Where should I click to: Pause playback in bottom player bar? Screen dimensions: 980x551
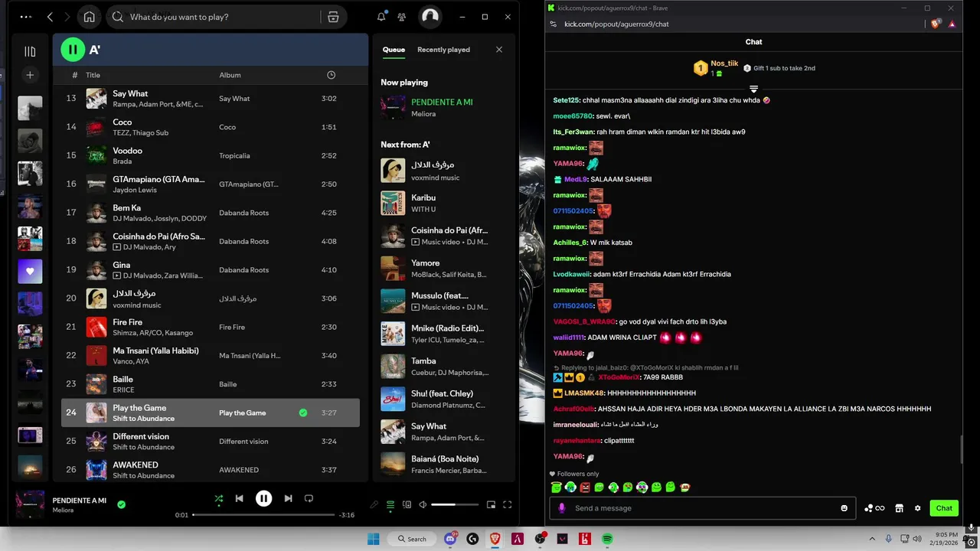pyautogui.click(x=263, y=498)
